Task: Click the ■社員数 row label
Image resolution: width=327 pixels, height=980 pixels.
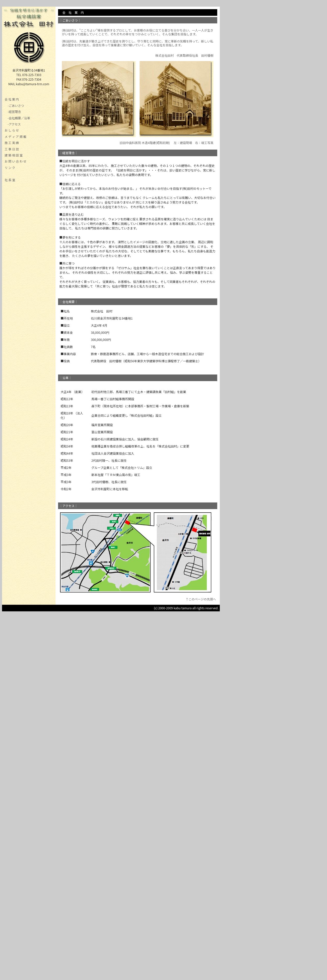Action: [x=67, y=347]
